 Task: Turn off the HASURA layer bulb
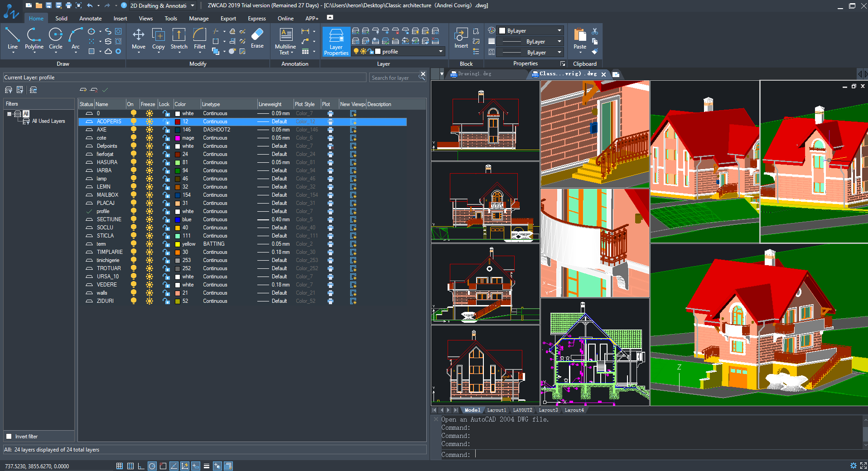[x=134, y=162]
